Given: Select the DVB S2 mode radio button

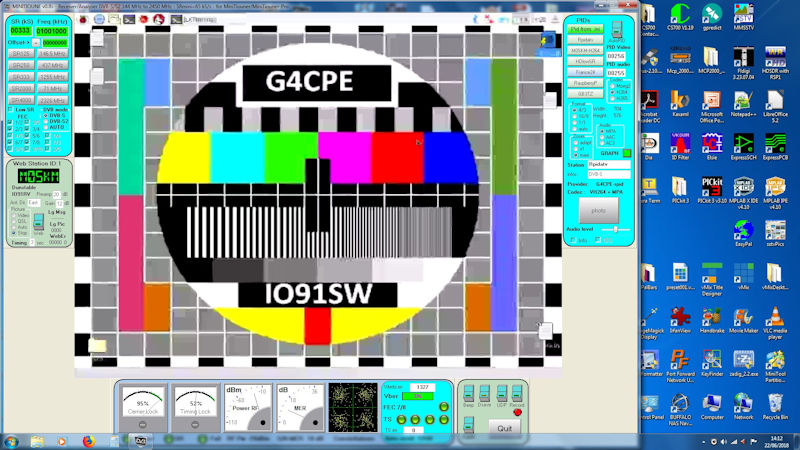Looking at the screenshot, I should 46,121.
